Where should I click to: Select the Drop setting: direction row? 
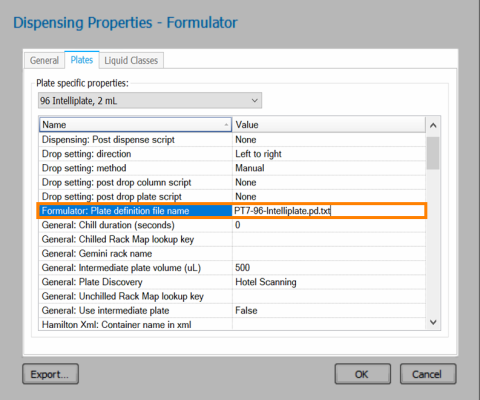coord(232,154)
